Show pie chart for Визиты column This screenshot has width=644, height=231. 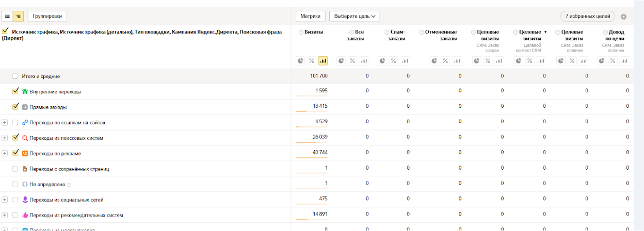point(300,61)
